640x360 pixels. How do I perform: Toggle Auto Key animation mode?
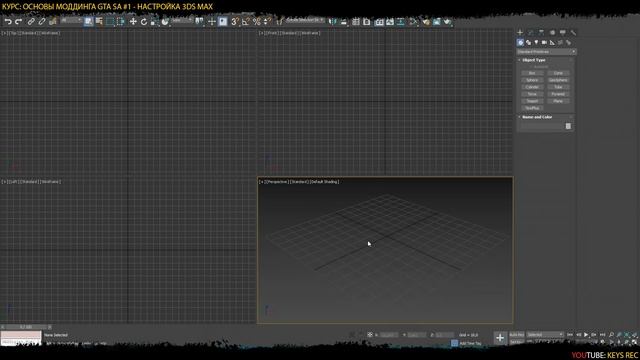pos(517,335)
